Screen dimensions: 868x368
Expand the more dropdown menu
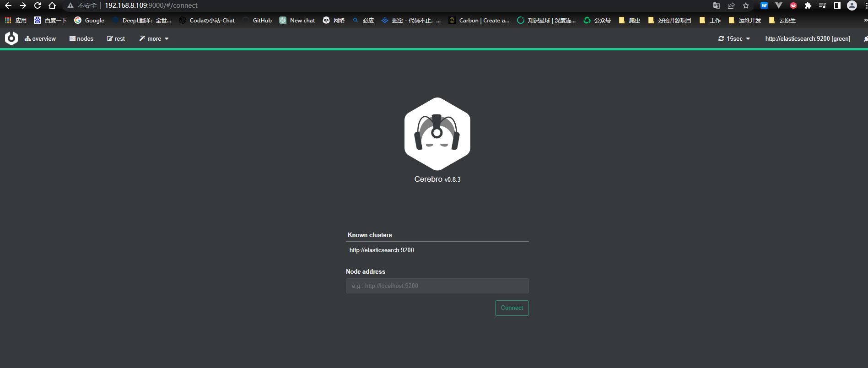(154, 39)
